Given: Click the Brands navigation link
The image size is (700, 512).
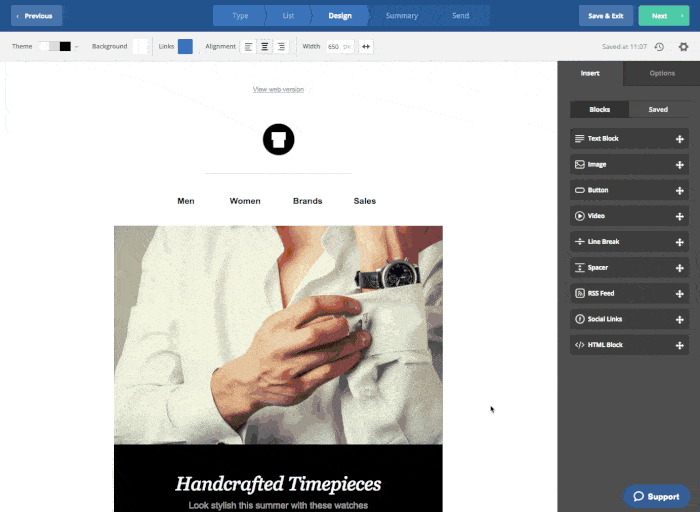Looking at the screenshot, I should [x=308, y=201].
